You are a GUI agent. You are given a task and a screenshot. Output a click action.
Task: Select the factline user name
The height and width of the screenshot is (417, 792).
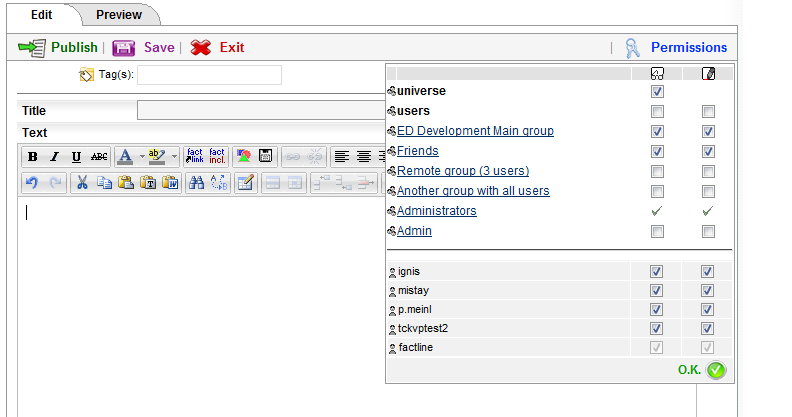(416, 347)
